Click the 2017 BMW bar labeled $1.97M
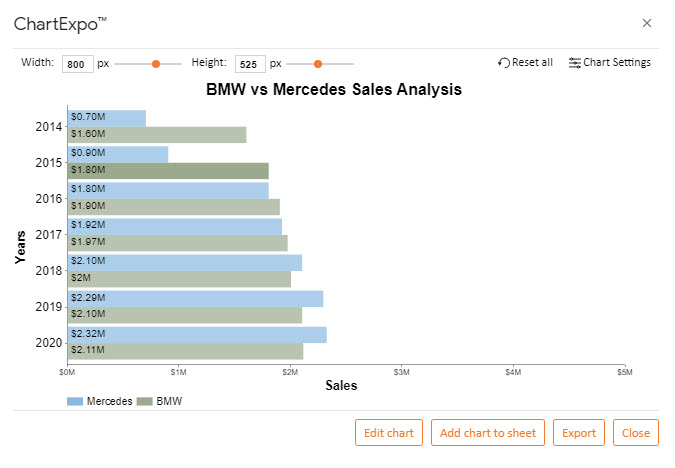Viewport: 675px width, 468px height. pos(178,243)
